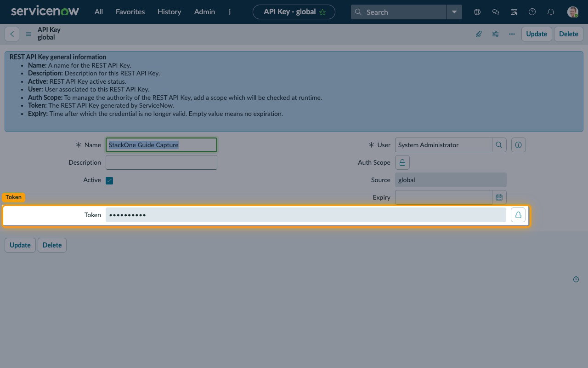The height and width of the screenshot is (368, 588).
Task: Click the Token lock icon to reveal
Action: [x=518, y=215]
